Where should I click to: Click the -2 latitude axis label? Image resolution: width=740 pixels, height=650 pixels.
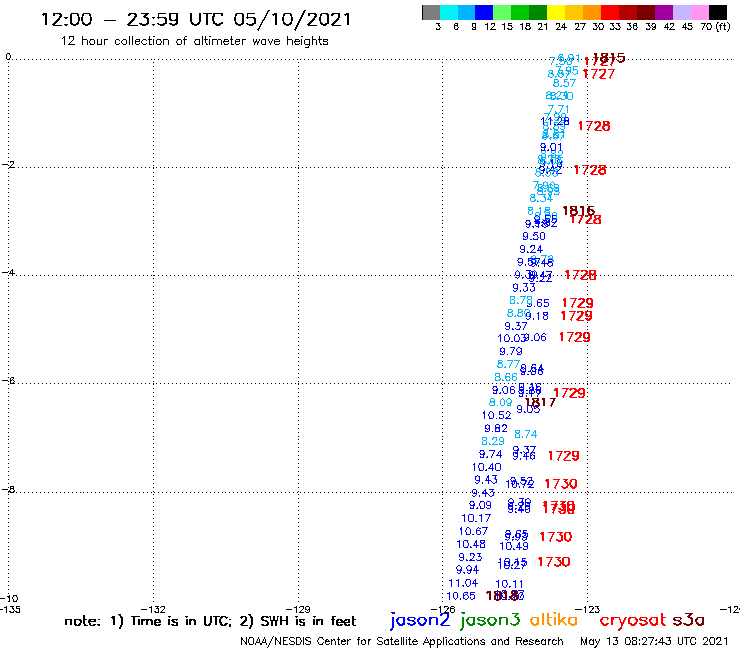(x=8, y=164)
